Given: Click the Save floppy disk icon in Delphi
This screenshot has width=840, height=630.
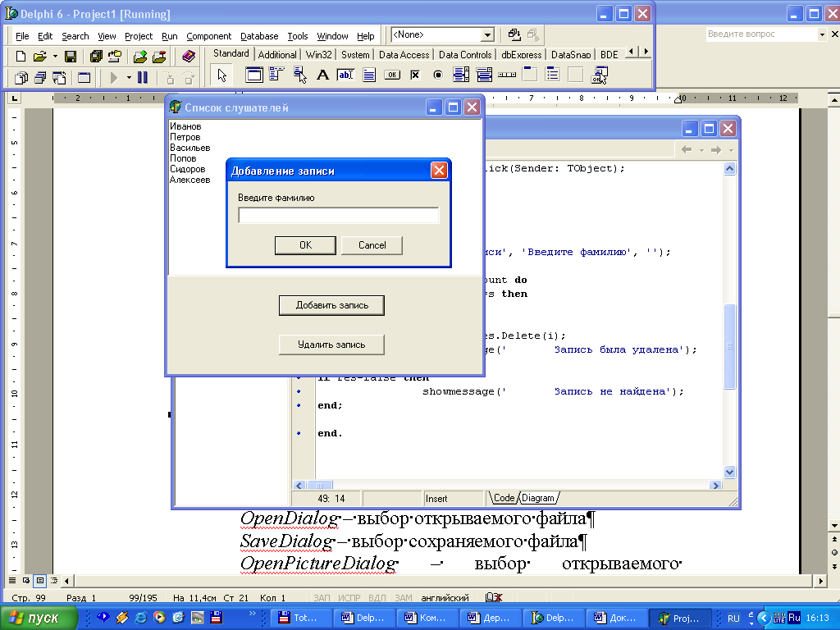Looking at the screenshot, I should click(71, 57).
